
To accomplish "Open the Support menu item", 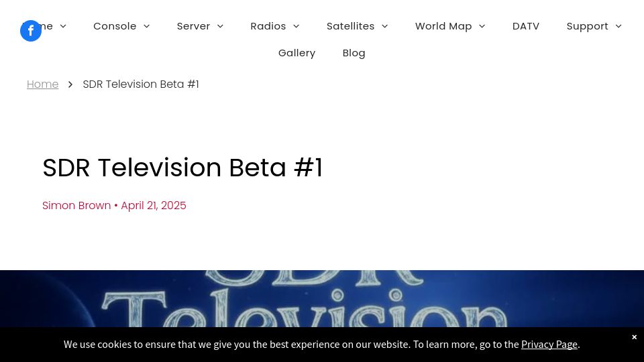I will [x=588, y=26].
